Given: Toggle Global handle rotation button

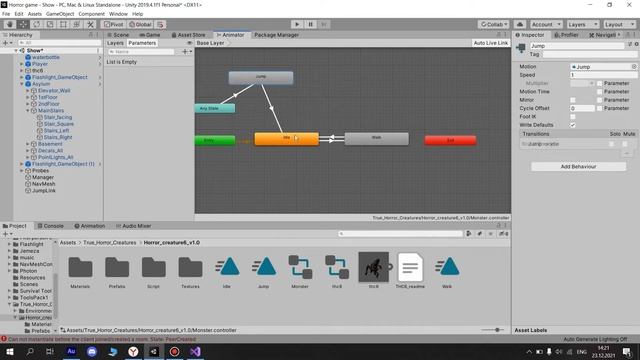Looking at the screenshot, I should coord(140,24).
